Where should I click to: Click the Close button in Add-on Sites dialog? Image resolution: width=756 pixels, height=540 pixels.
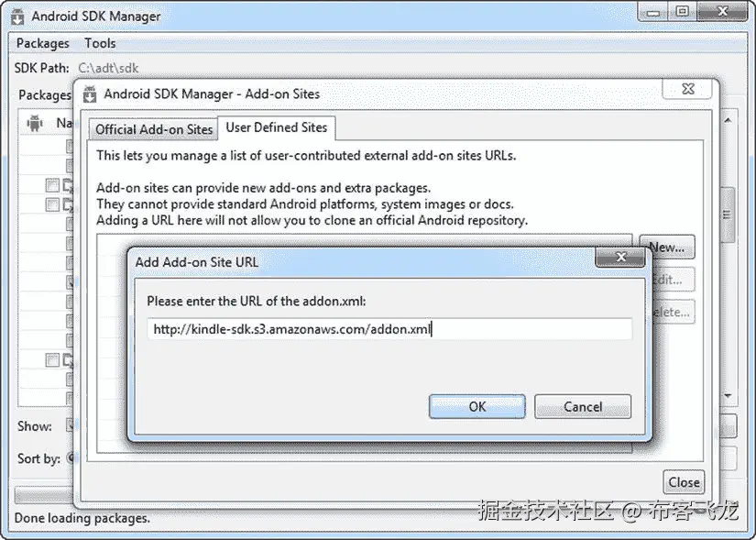tap(684, 482)
